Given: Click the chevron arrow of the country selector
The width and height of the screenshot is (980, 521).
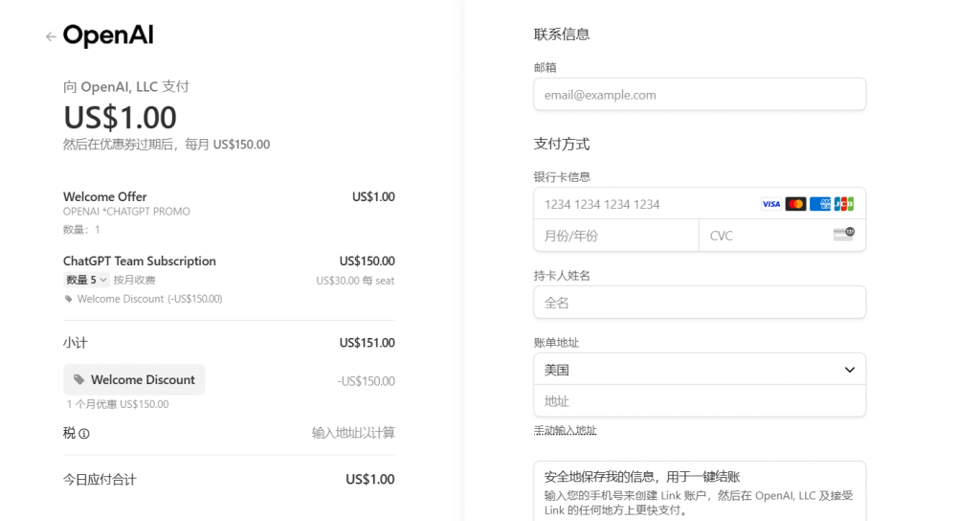Looking at the screenshot, I should point(850,370).
